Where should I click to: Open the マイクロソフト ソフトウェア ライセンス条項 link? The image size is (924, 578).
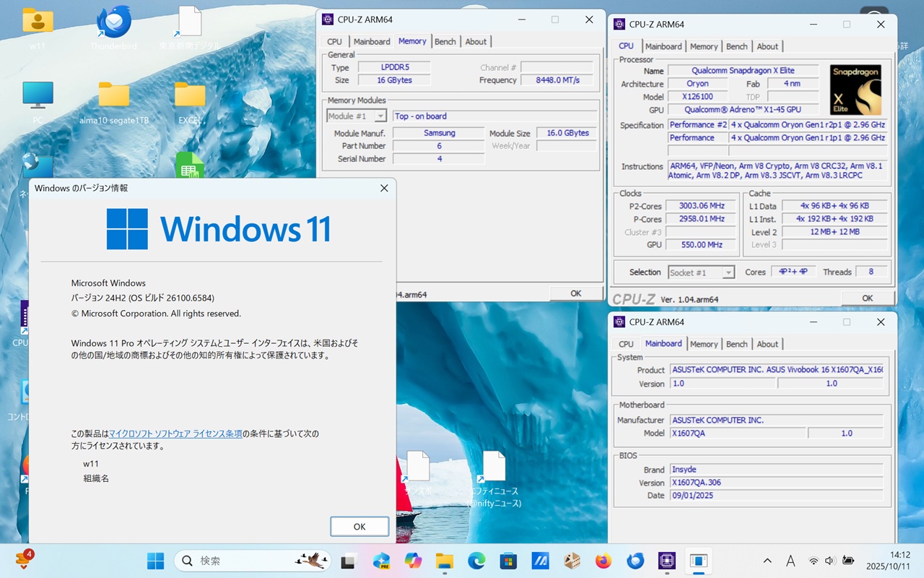point(175,433)
